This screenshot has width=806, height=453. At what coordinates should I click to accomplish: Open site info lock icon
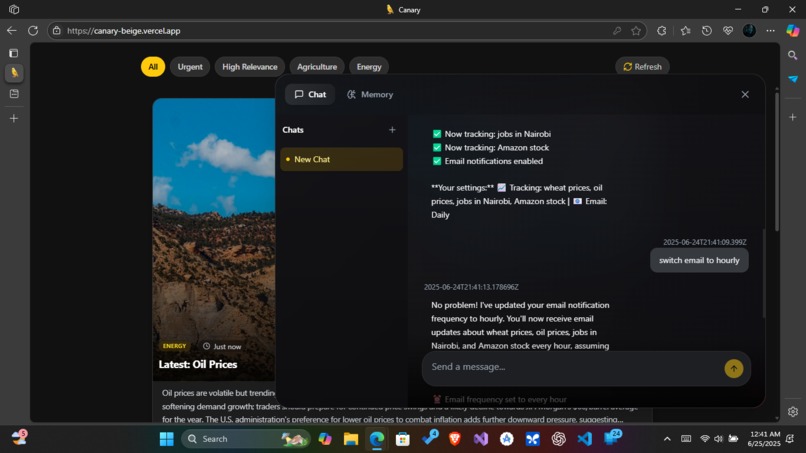(x=57, y=31)
